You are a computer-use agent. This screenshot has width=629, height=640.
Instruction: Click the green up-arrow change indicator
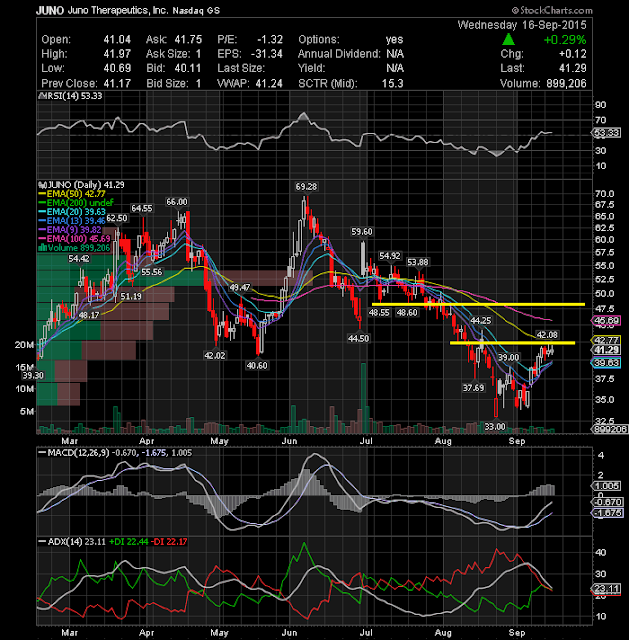508,40
